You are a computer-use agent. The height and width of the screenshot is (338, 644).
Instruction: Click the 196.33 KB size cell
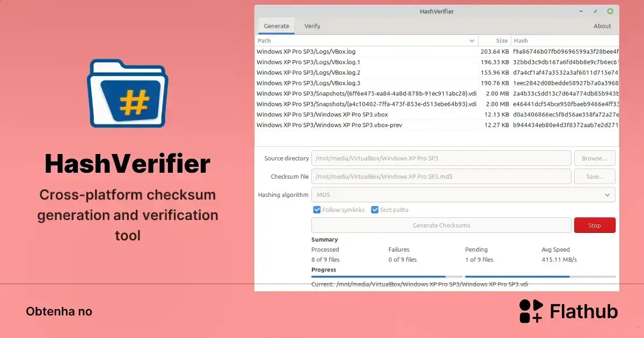click(495, 62)
